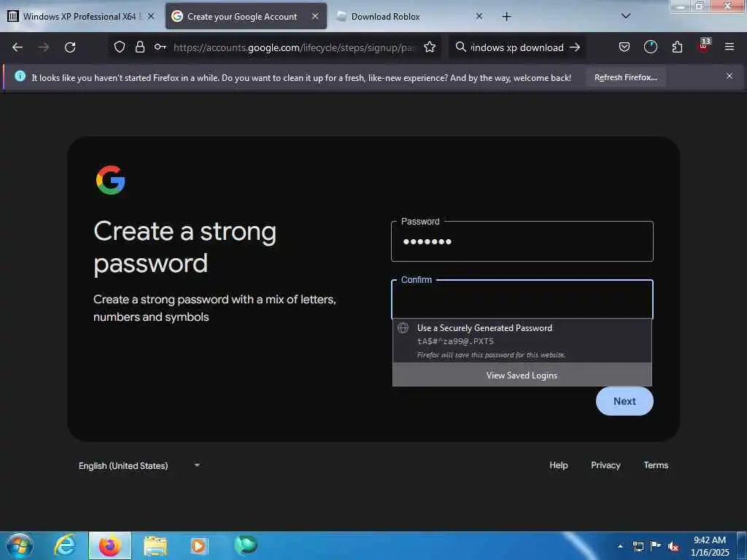Click the circular timer toolbar icon
Viewport: 747px width, 560px height.
pyautogui.click(x=650, y=47)
